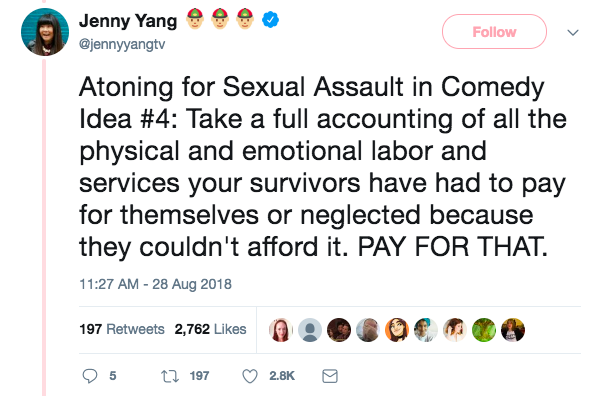The width and height of the screenshot is (613, 396).
Task: View the 197 Retweets list
Action: coord(122,329)
